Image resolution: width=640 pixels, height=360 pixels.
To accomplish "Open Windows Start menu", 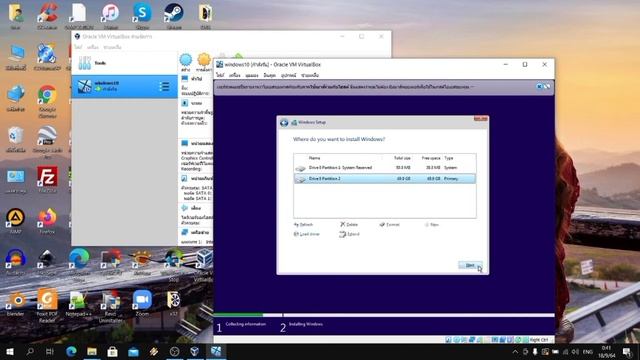I will (x=10, y=351).
